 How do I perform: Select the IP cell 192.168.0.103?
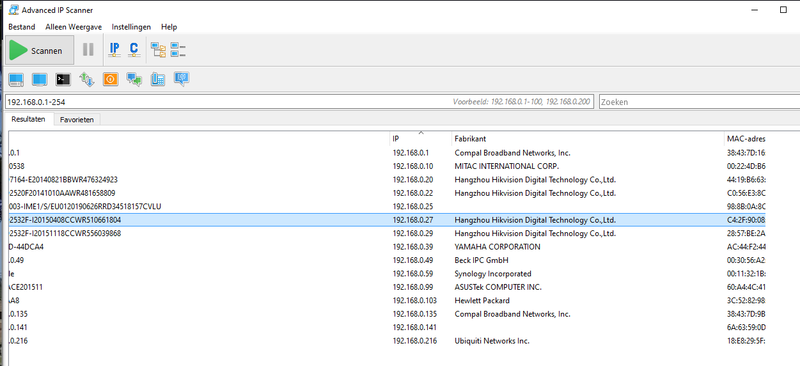tap(415, 300)
